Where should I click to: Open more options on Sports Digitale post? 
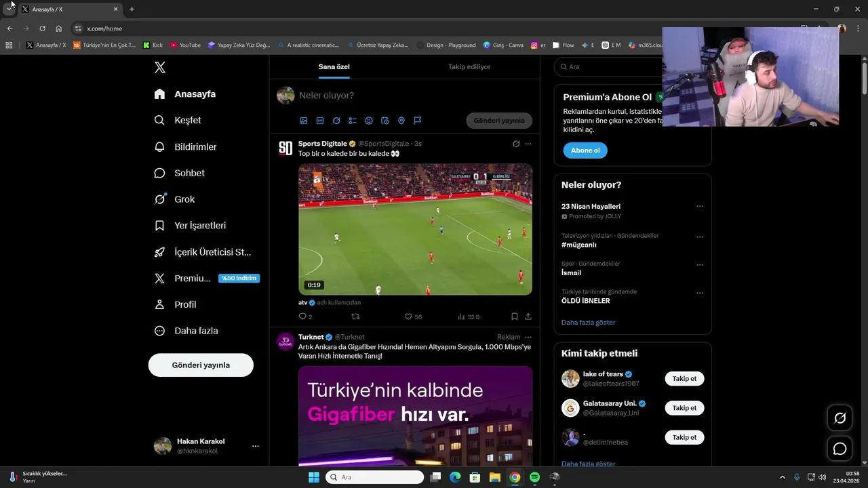tap(528, 144)
